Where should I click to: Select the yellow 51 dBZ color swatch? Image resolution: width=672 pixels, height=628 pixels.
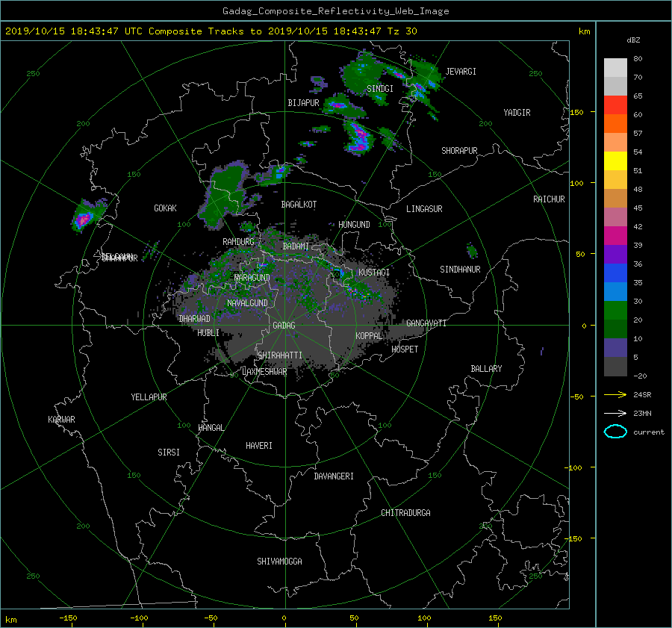(615, 161)
